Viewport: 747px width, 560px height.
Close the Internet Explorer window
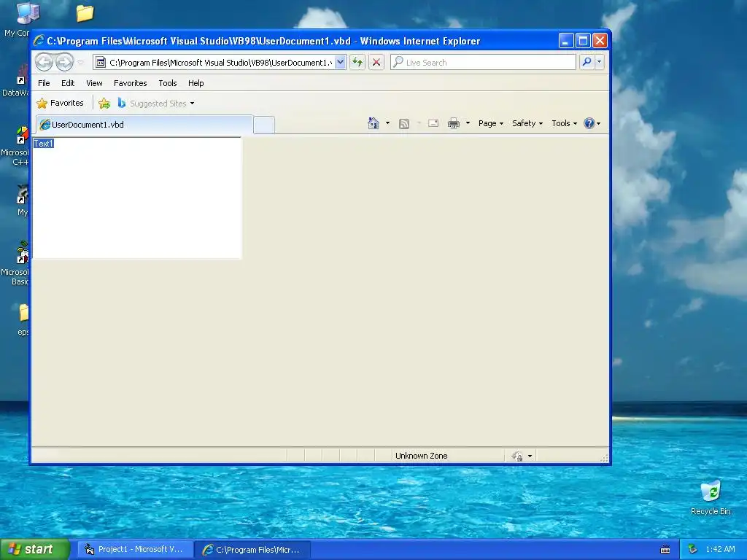click(x=600, y=41)
